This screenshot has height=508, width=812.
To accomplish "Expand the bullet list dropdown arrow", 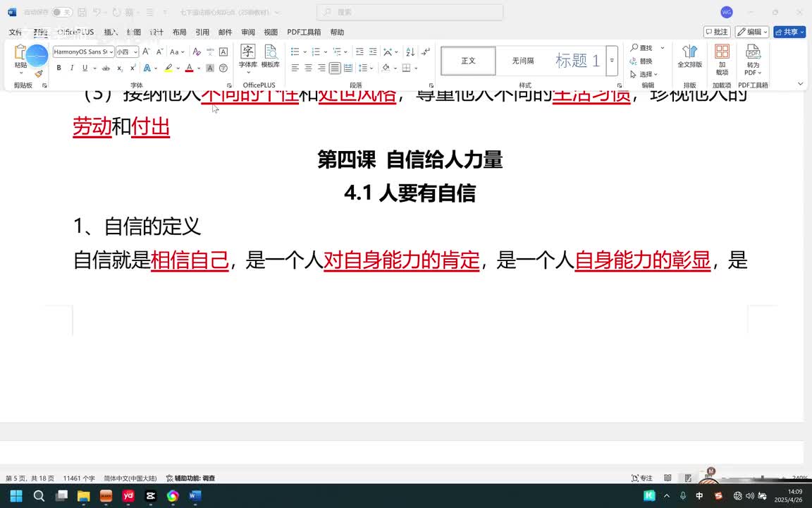I will pyautogui.click(x=305, y=52).
